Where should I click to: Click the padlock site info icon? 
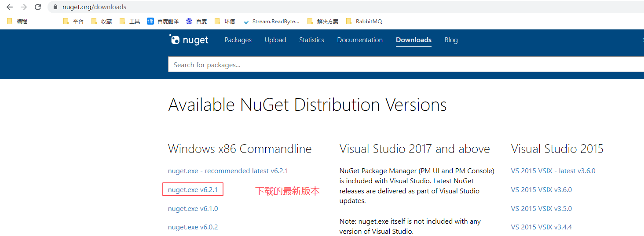point(55,7)
